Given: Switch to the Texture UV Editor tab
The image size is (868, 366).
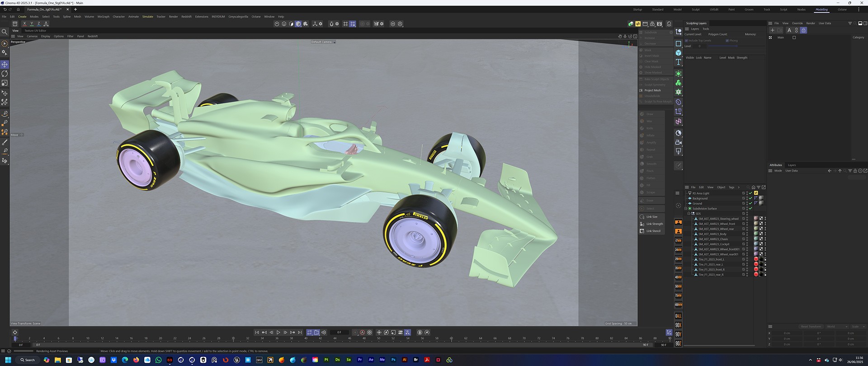Looking at the screenshot, I should [x=35, y=31].
